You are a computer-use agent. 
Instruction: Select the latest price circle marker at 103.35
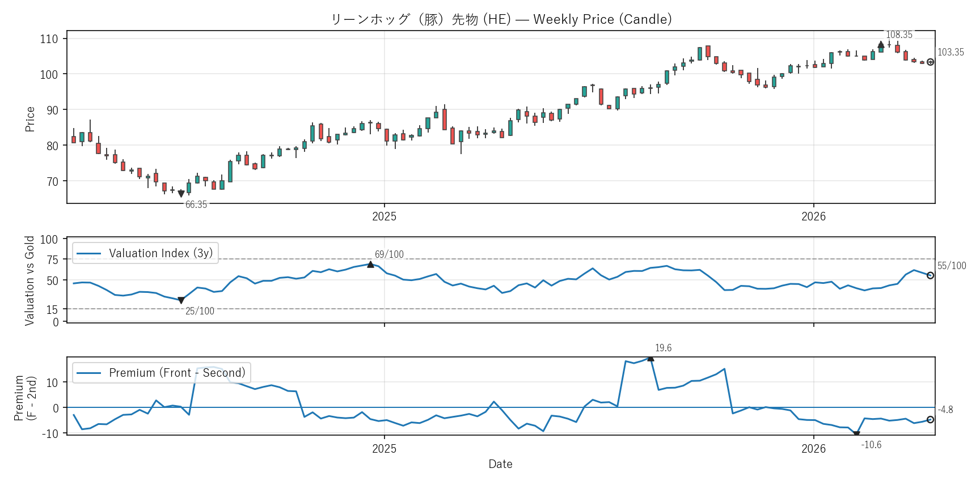(930, 62)
